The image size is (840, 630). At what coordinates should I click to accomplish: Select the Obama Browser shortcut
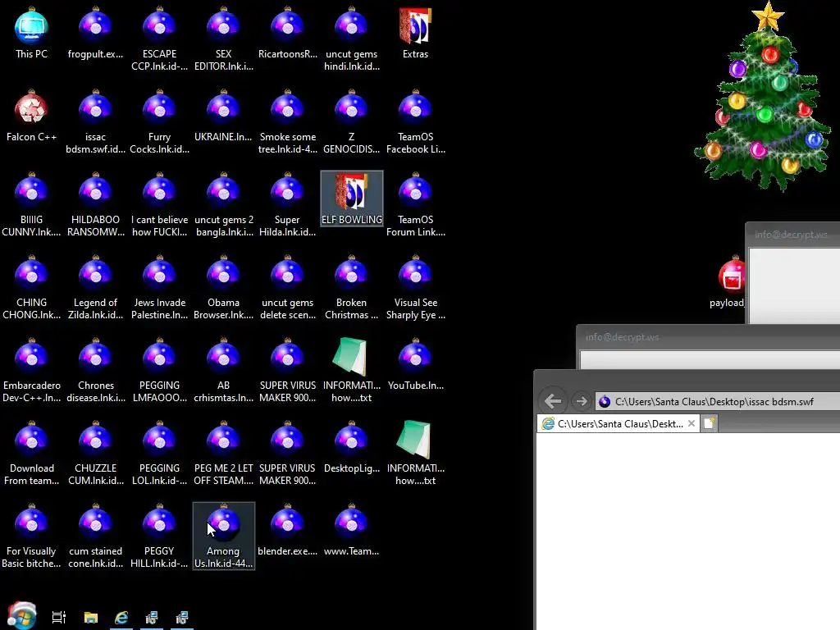[x=223, y=288]
